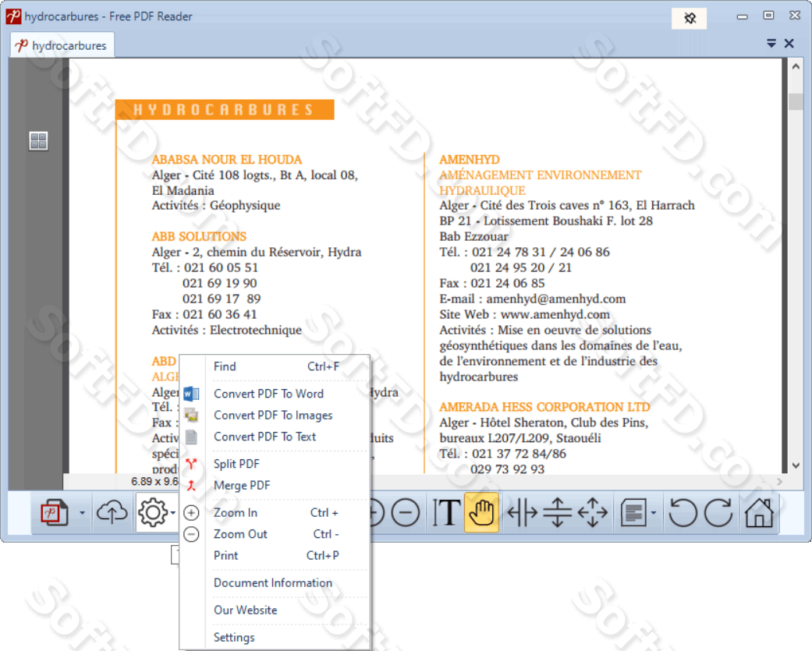Image resolution: width=812 pixels, height=651 pixels.
Task: Expand the page layout dropdown arrow
Action: coord(654,513)
